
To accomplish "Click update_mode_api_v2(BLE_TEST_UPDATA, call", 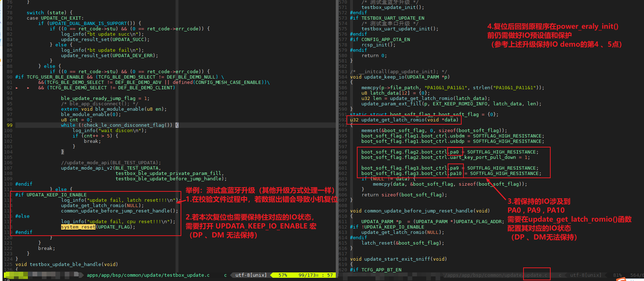I will click(111, 168).
